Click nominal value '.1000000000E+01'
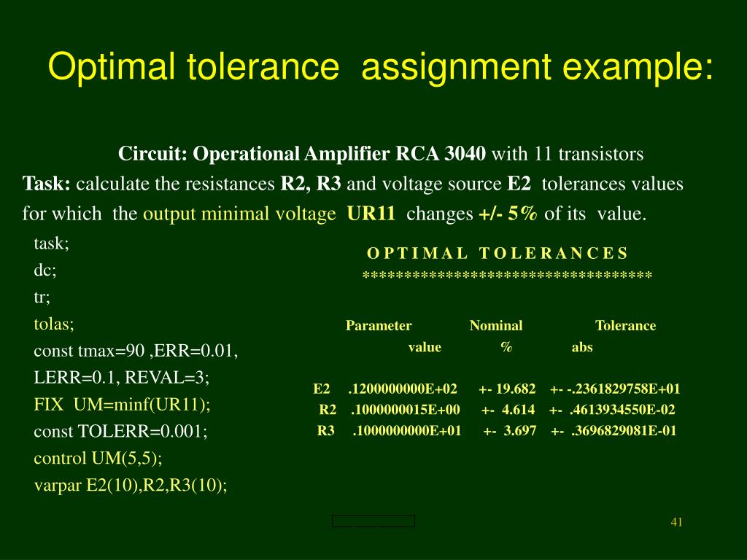The width and height of the screenshot is (747, 560). click(x=407, y=431)
